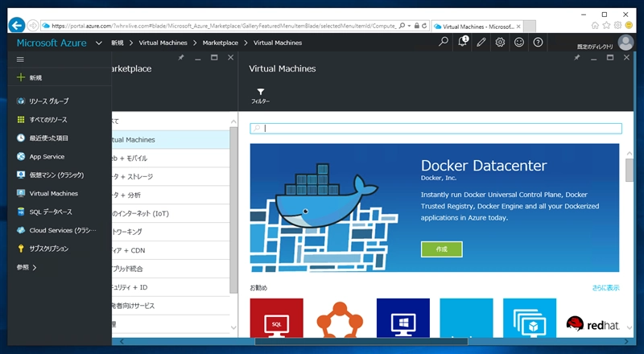Refresh the page using address bar icon
The image size is (644, 354).
point(424,26)
